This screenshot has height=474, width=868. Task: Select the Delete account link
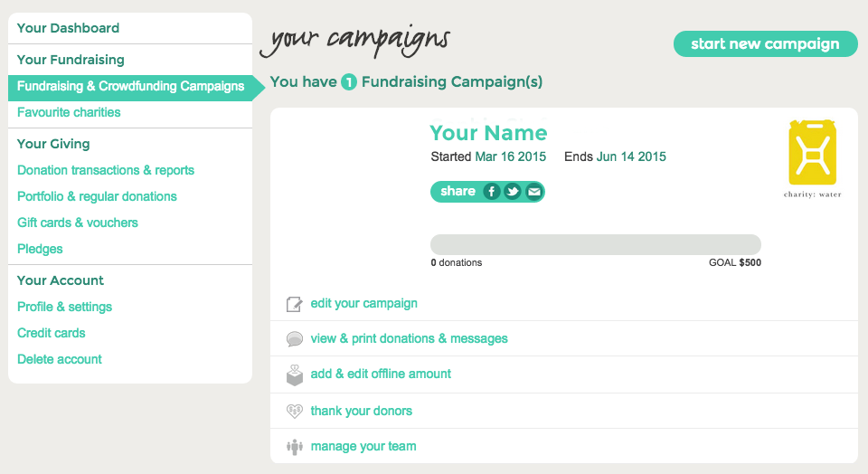pyautogui.click(x=60, y=359)
